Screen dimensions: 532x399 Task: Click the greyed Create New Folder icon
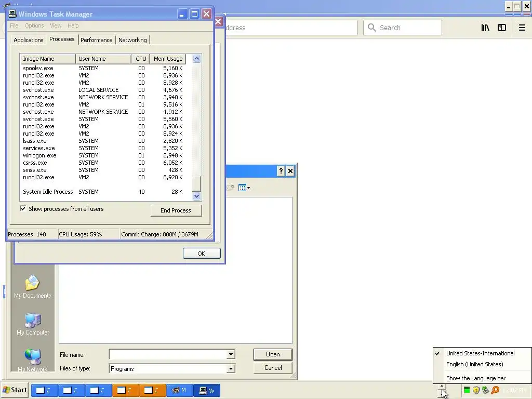tap(230, 188)
